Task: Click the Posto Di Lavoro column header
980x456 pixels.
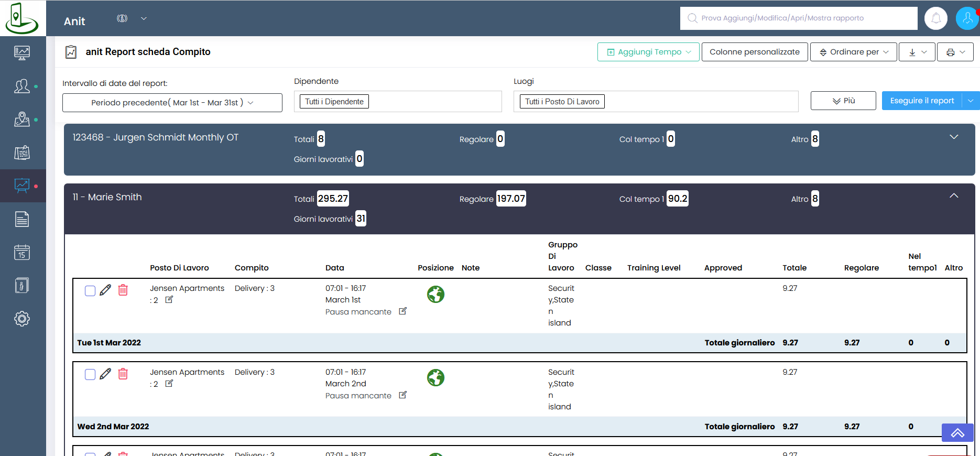Action: point(179,268)
